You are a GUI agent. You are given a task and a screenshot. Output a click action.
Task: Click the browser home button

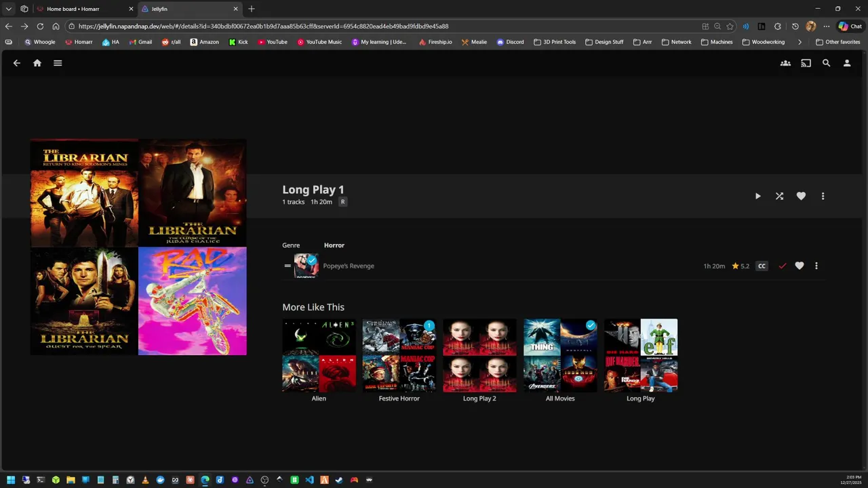[56, 26]
